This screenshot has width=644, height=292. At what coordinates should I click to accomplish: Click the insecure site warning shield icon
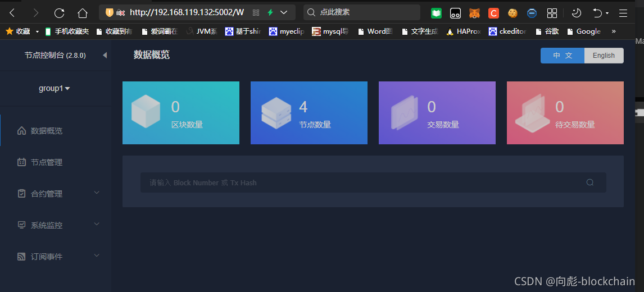[x=109, y=12]
